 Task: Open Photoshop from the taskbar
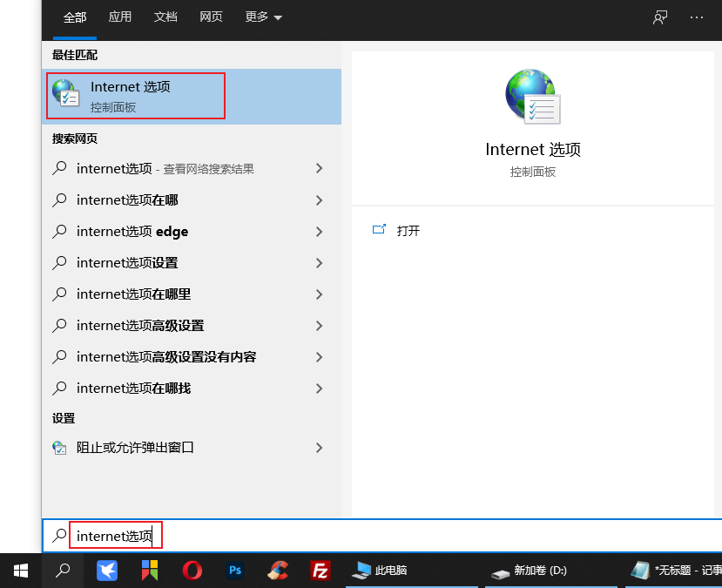(235, 571)
